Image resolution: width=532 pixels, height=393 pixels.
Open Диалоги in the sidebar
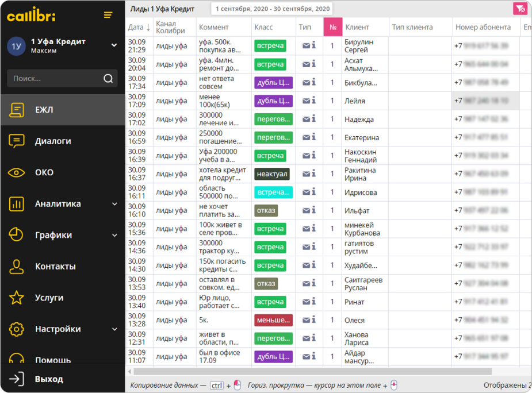(x=53, y=141)
